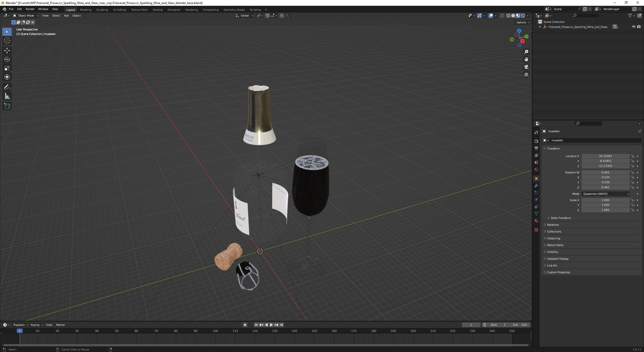
Task: Expand Freixenet collection in outliner
Action: click(x=540, y=27)
